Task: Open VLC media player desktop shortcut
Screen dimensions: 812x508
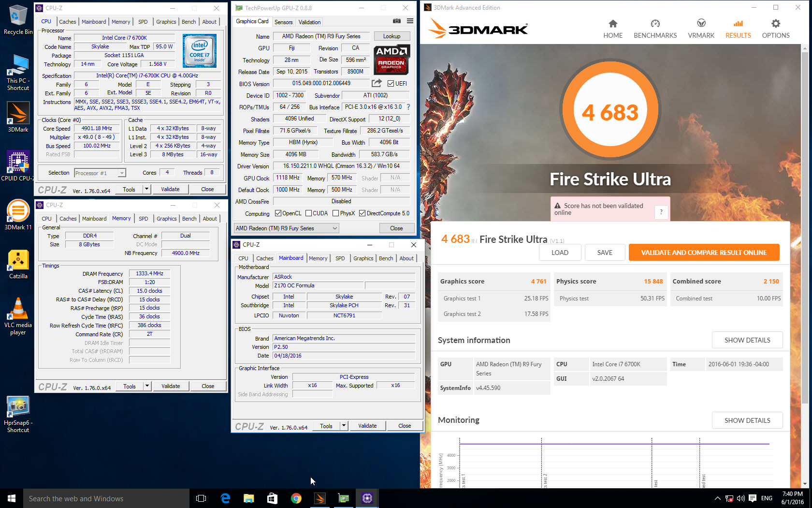Action: (18, 315)
